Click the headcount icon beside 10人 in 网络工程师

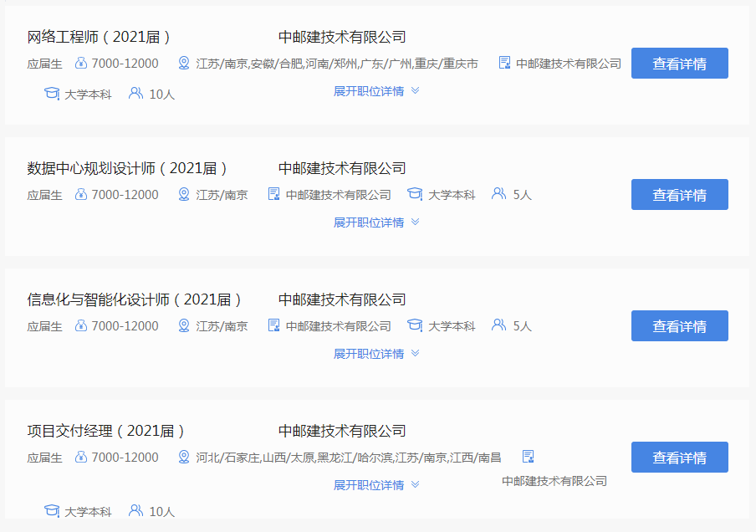pyautogui.click(x=135, y=94)
